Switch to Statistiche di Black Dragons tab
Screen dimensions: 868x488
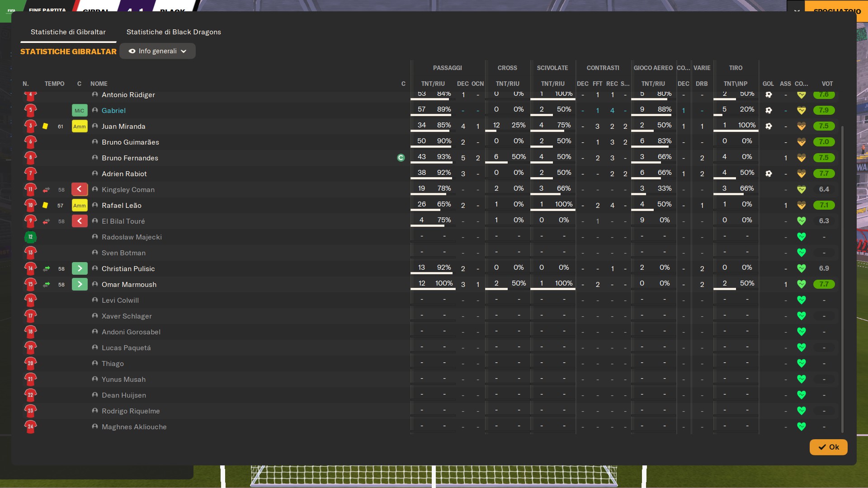click(x=174, y=32)
